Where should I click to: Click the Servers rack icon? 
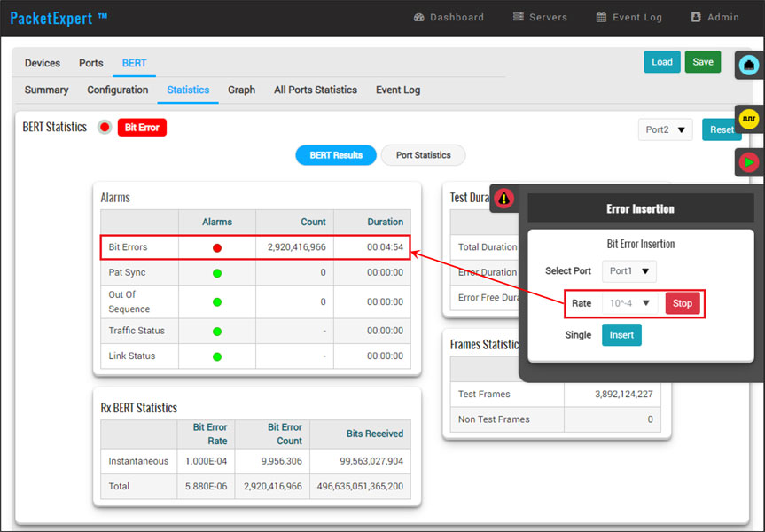(x=519, y=17)
